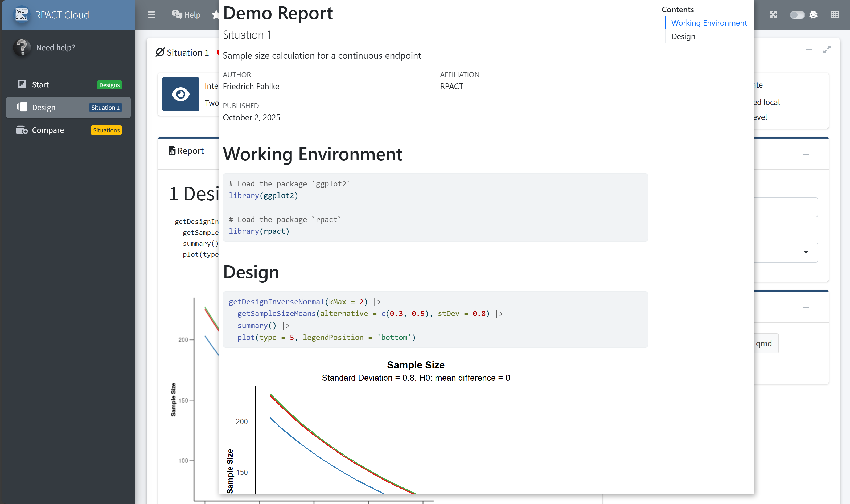Toggle the dark mode switch
The image size is (850, 504).
797,15
